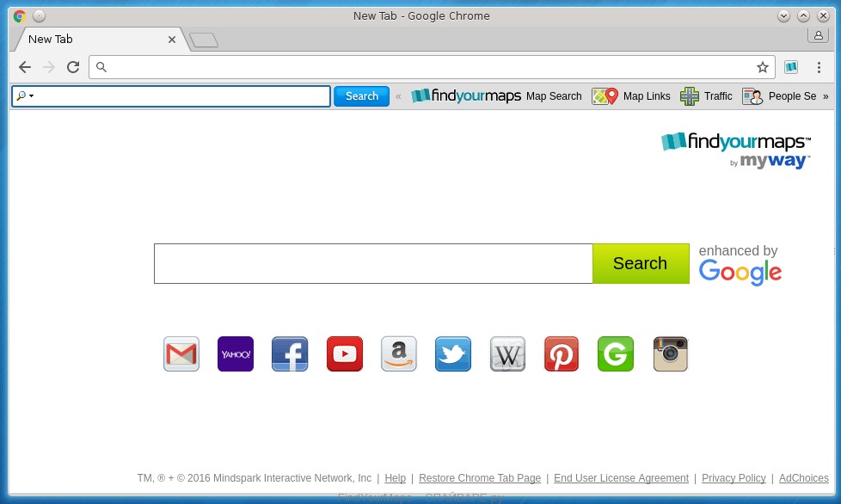Show more toolbar items with the chevron
Image resolution: width=841 pixels, height=504 pixels.
[x=826, y=96]
